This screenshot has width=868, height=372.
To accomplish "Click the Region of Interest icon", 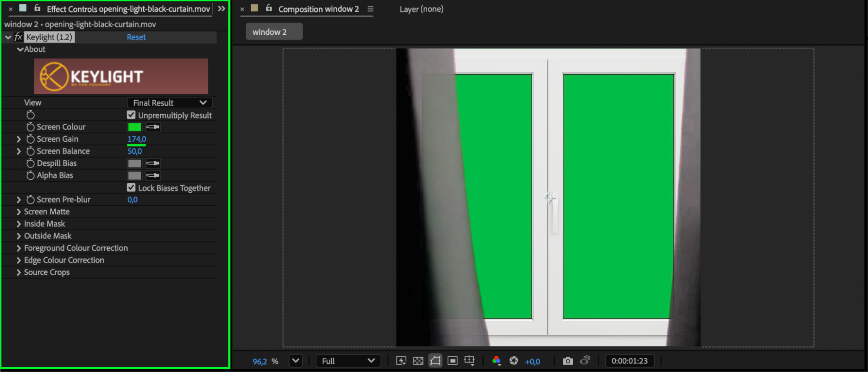I will point(452,361).
